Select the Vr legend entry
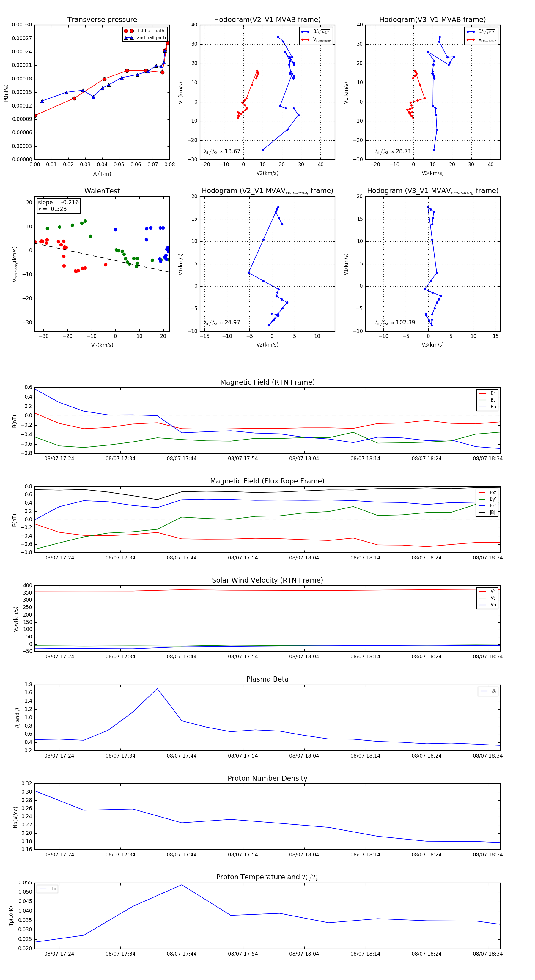This screenshot has width=535, height=980. pos(487,592)
